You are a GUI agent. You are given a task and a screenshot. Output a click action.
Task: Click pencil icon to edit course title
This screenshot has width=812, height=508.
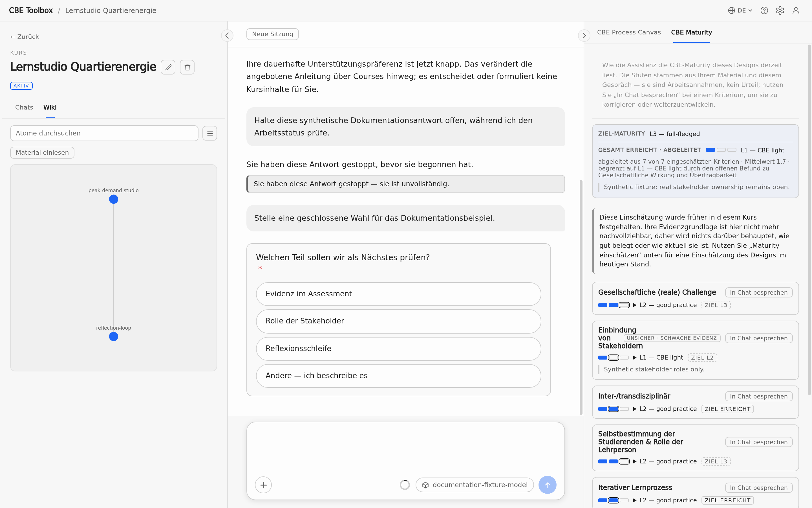tap(168, 67)
